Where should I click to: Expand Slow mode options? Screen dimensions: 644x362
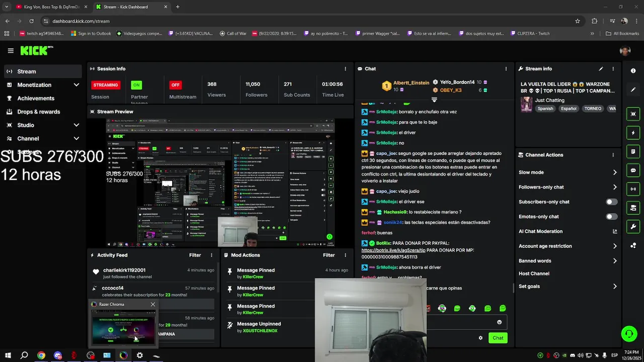pos(614,172)
